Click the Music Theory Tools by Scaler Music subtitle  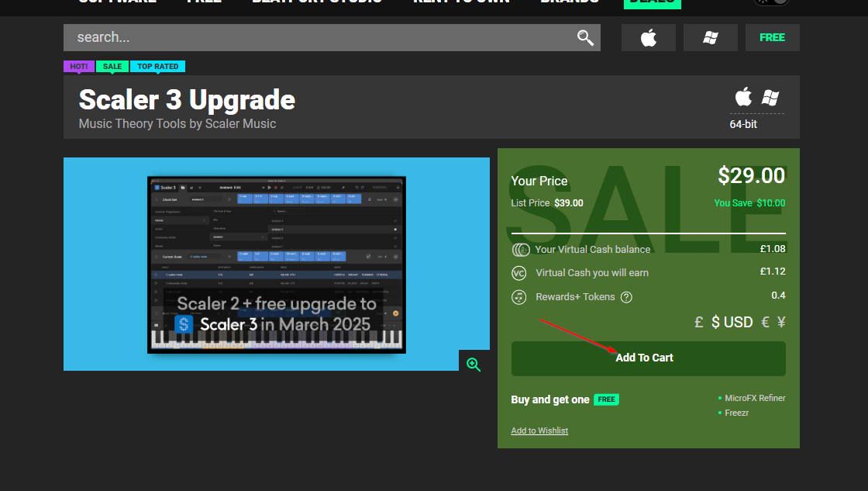[x=177, y=123]
